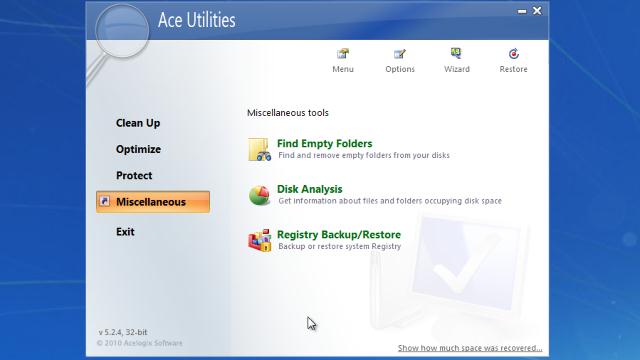Click the Disk Analysis pie chart icon
This screenshot has height=360, width=640.
(260, 195)
